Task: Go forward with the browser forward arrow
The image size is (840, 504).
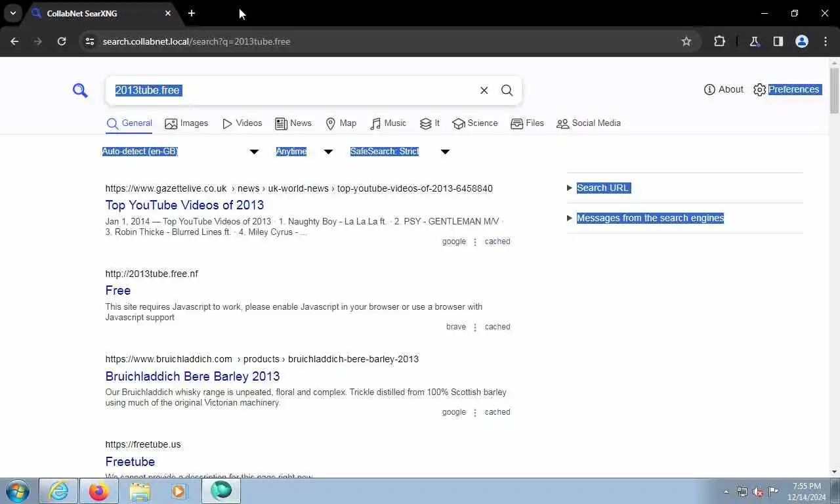Action: tap(38, 41)
